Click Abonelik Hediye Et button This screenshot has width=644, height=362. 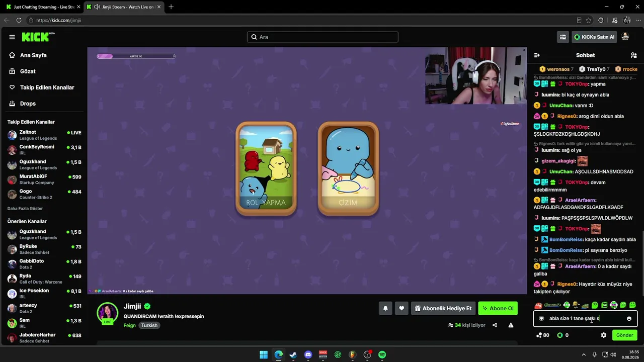[443, 308]
